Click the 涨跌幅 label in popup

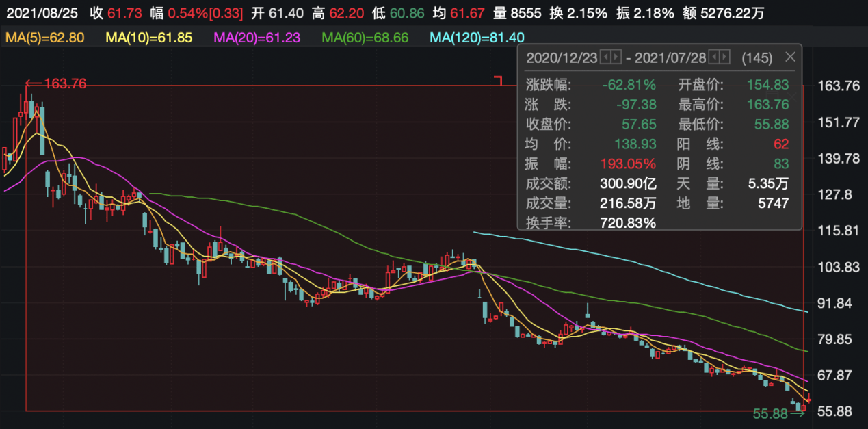(x=548, y=86)
